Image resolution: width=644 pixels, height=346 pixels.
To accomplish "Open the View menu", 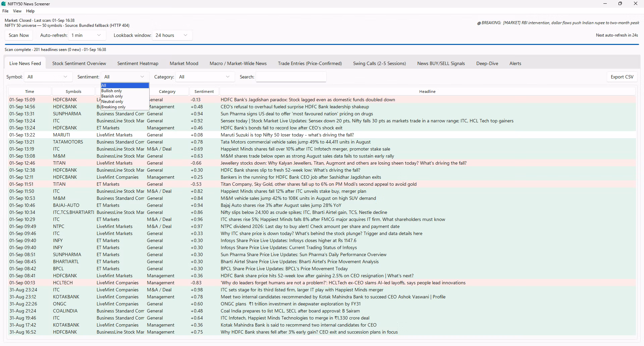I will [x=17, y=11].
